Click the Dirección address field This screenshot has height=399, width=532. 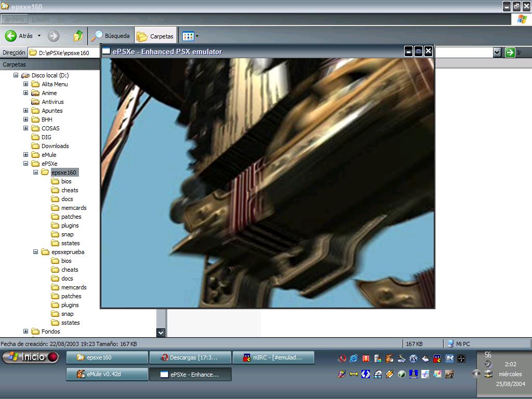[64, 52]
